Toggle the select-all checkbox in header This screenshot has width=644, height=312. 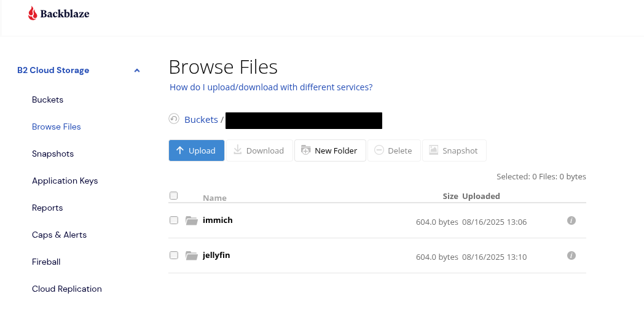tap(173, 196)
